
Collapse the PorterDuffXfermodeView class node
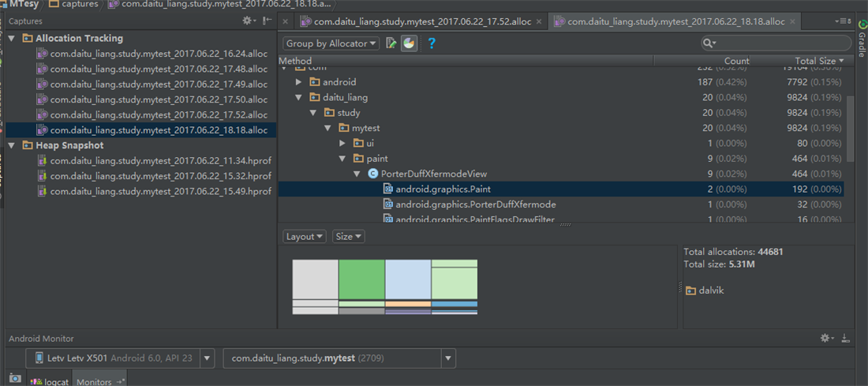(357, 174)
